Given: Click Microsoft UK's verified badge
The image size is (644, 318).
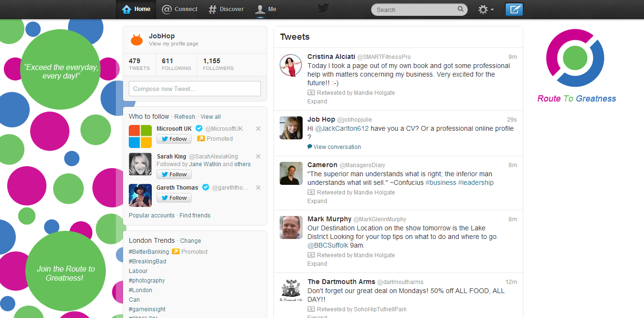Looking at the screenshot, I should coord(199,128).
